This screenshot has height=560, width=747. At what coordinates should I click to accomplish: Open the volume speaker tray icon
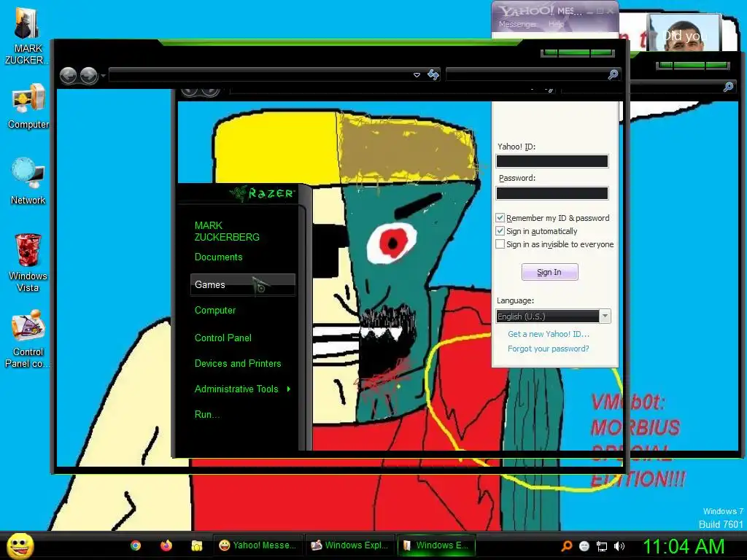coord(619,546)
